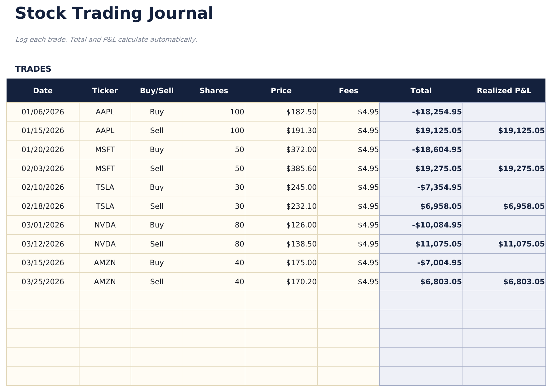This screenshot has width=552, height=392.
Task: Click the first empty Date cell below 03/25/2026
Action: point(43,301)
